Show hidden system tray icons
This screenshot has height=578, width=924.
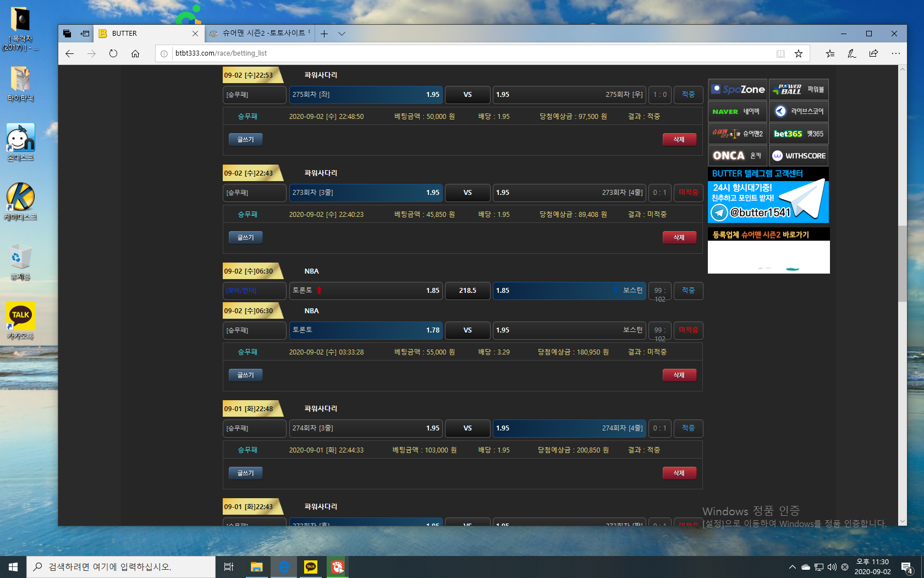pos(792,566)
